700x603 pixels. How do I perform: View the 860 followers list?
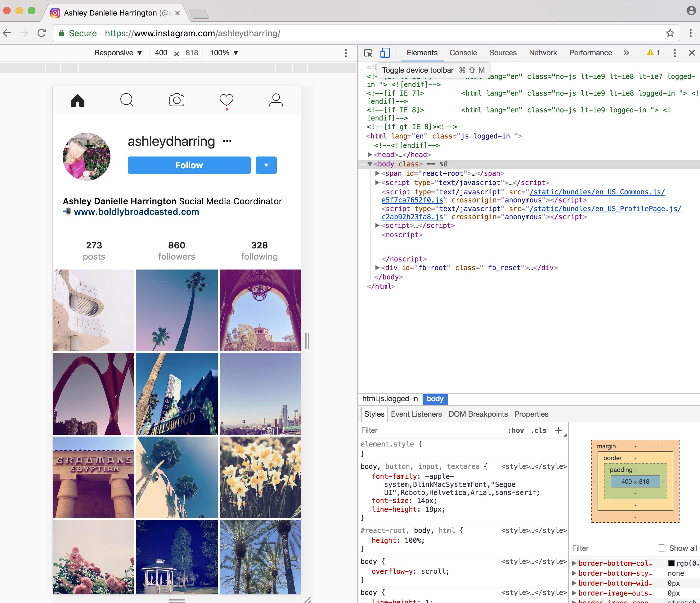click(x=177, y=251)
